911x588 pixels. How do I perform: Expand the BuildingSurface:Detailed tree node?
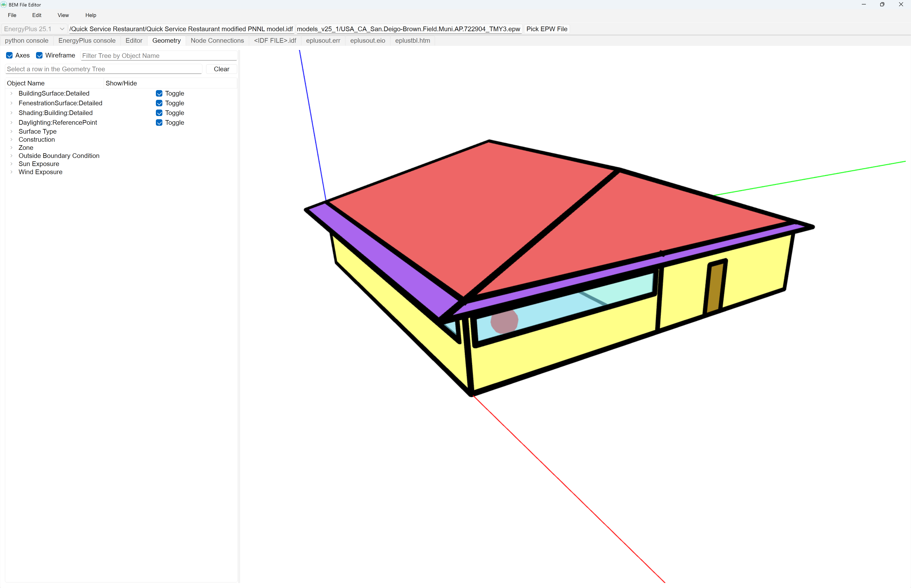[12, 94]
